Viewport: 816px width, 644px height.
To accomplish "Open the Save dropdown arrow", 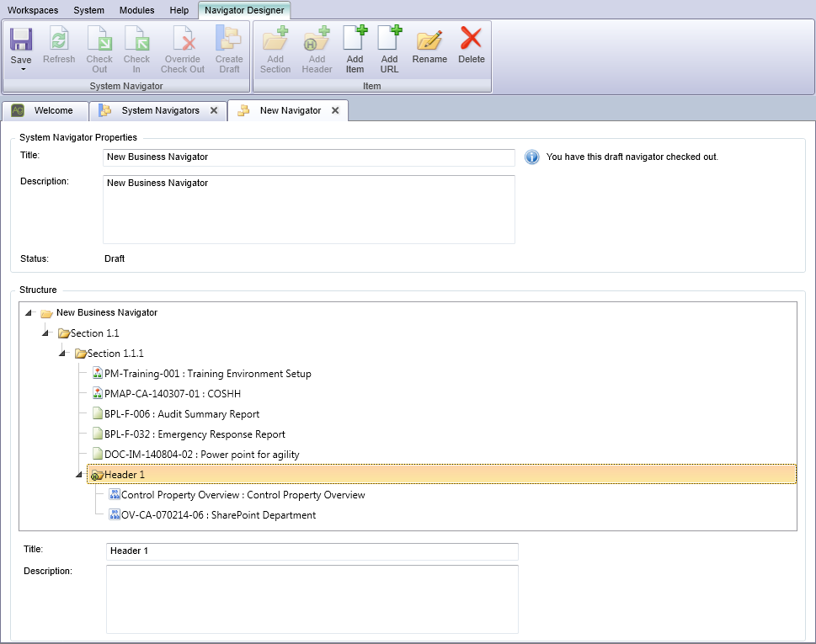I will [20, 71].
